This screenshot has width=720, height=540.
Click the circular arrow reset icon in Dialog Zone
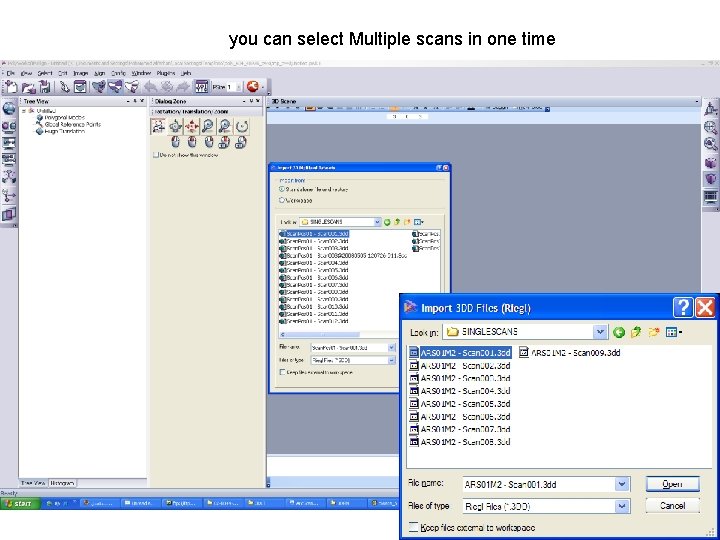click(242, 126)
